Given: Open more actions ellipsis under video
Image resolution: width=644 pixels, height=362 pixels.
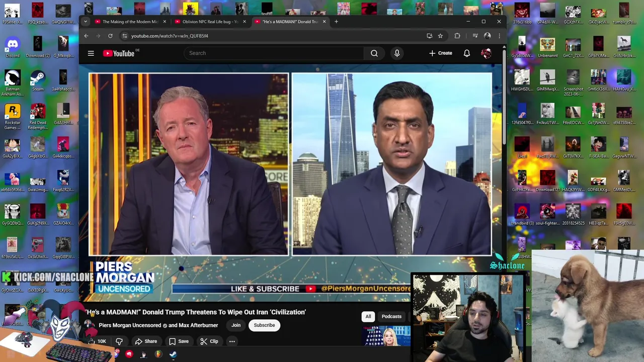Looking at the screenshot, I should click(x=232, y=341).
